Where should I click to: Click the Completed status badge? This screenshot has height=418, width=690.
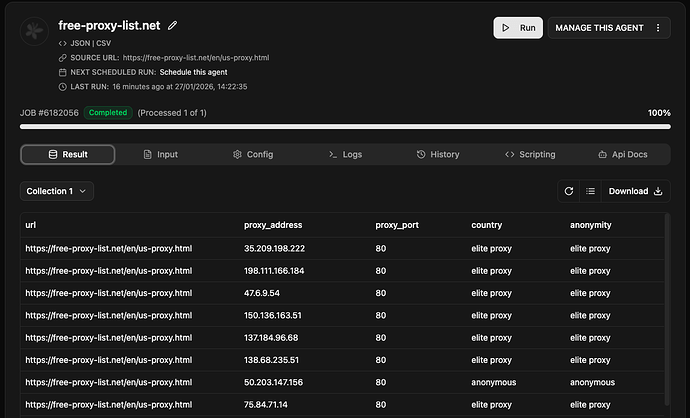tap(108, 113)
